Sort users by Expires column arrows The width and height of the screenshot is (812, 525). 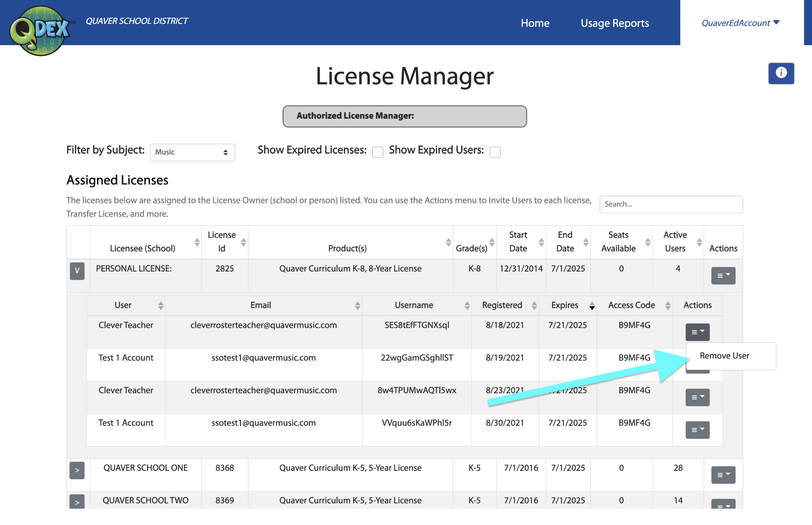(592, 306)
